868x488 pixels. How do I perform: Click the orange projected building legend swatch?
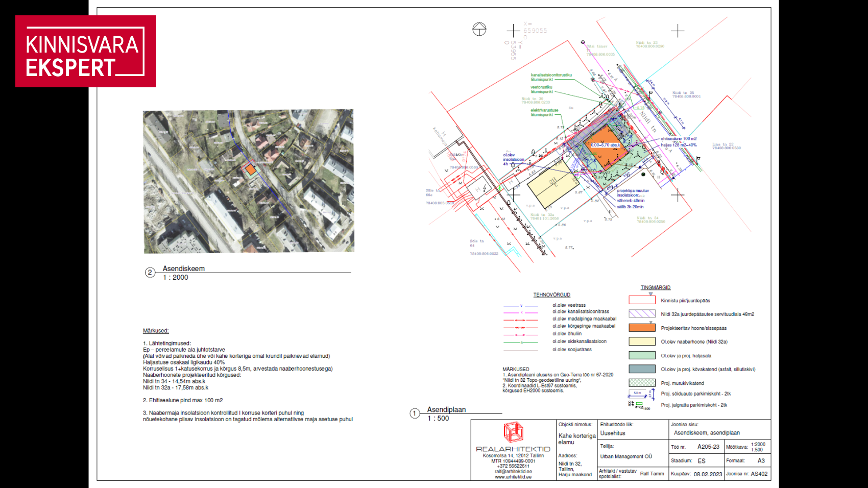click(642, 328)
